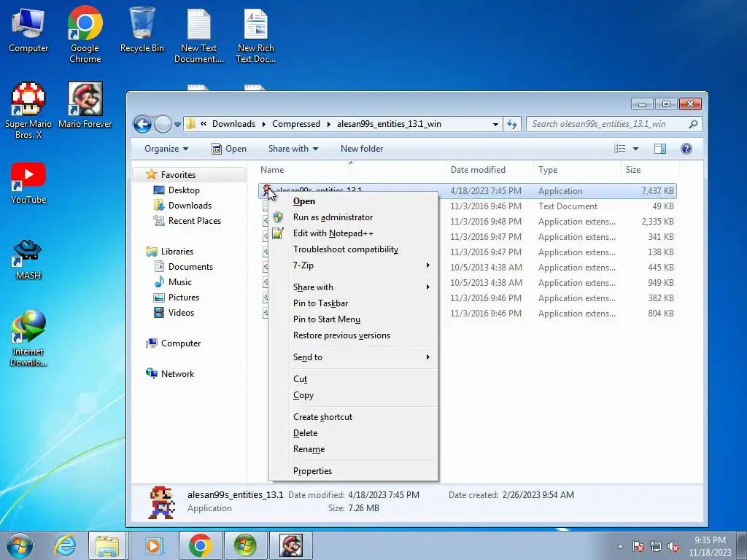
Task: Click the refresh button beside address bar
Action: tap(512, 124)
